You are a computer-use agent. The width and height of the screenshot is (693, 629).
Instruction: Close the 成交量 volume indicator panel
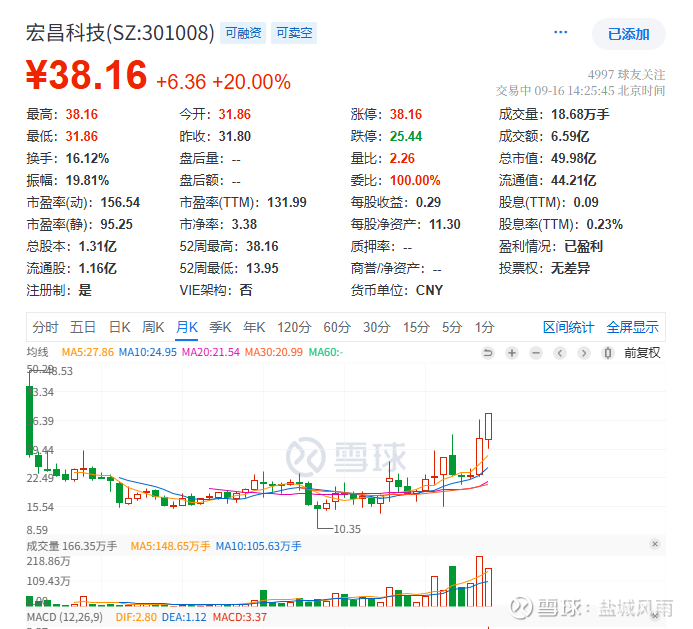[x=655, y=544]
